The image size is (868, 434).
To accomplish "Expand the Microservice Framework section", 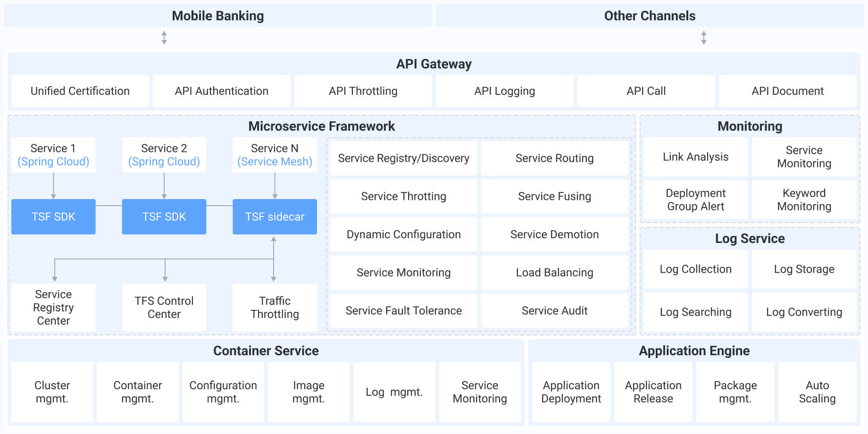I will pyautogui.click(x=321, y=126).
